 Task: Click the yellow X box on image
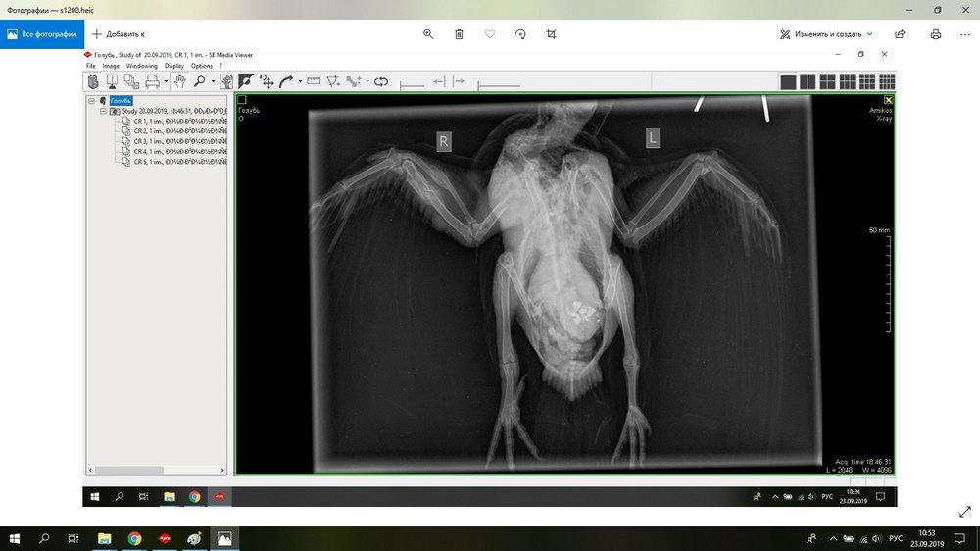888,100
